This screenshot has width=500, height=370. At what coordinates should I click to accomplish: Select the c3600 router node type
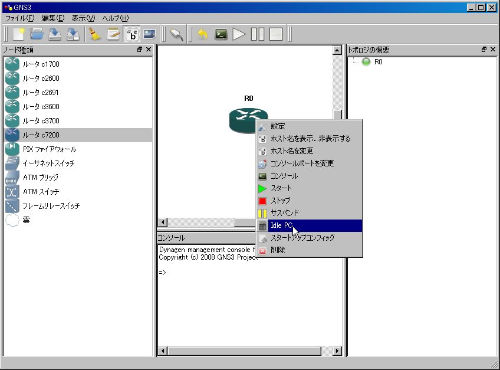(78, 107)
